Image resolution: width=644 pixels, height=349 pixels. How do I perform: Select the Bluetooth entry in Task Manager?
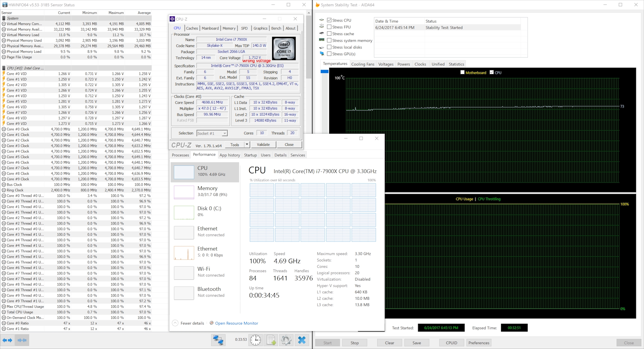(x=205, y=293)
